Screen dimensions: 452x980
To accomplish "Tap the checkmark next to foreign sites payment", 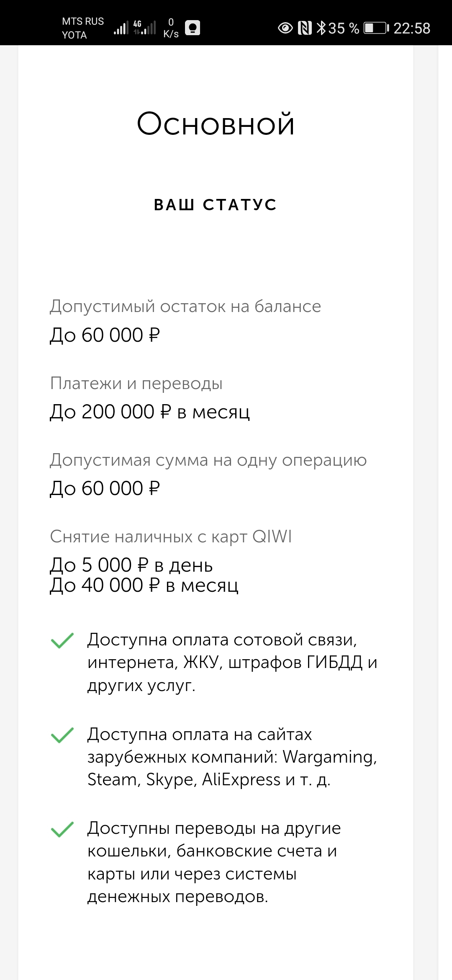I will pyautogui.click(x=62, y=735).
